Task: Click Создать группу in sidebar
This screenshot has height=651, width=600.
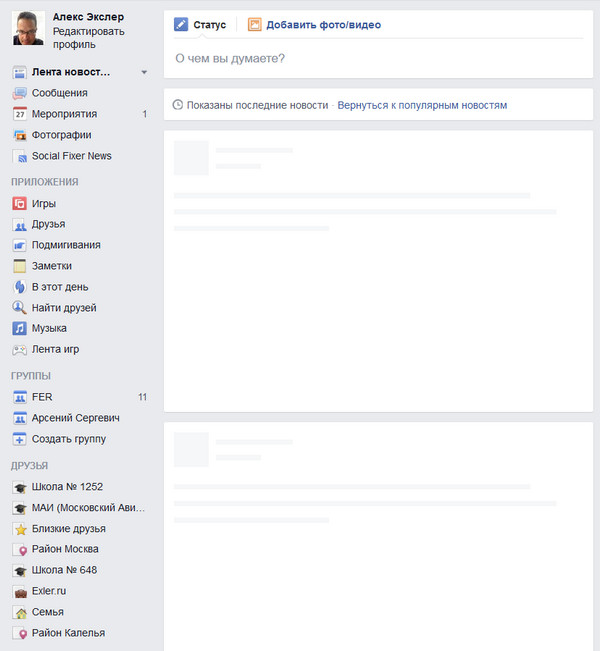Action: 69,439
